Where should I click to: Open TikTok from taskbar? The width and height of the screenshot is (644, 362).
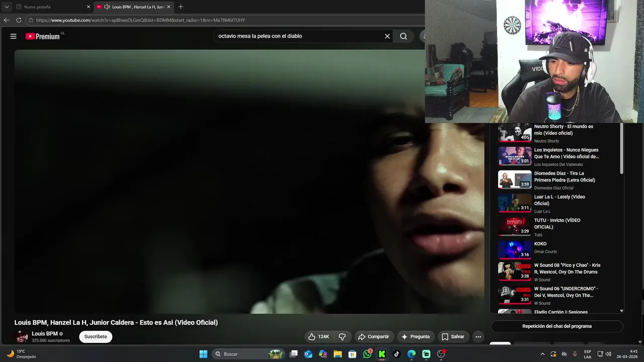coord(396,354)
